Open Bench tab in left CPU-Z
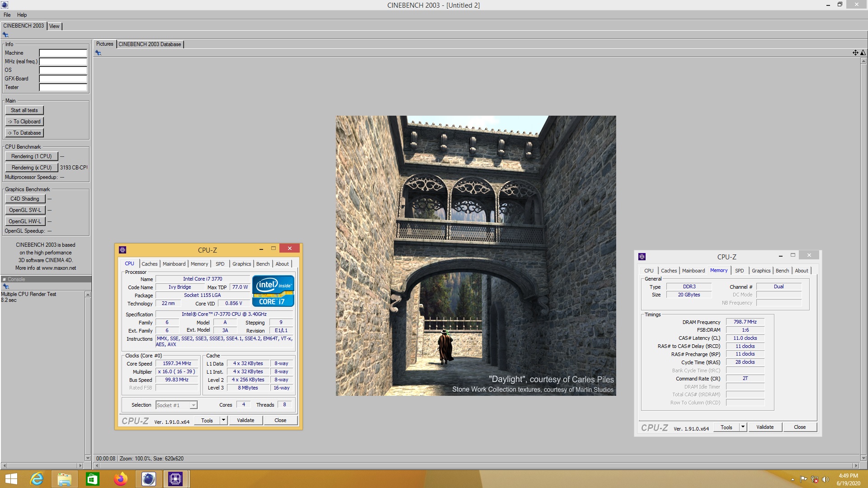Screen dimensions: 868x488 pos(263,264)
